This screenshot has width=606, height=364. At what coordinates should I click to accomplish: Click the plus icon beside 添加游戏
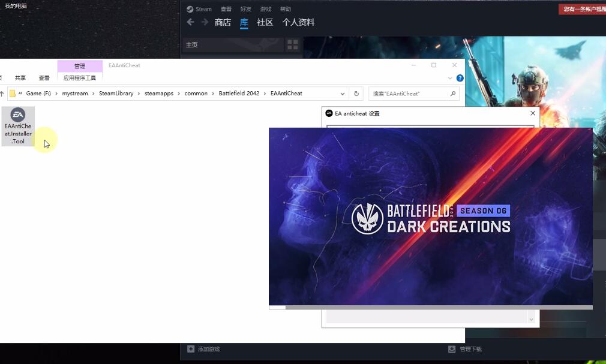pos(191,349)
